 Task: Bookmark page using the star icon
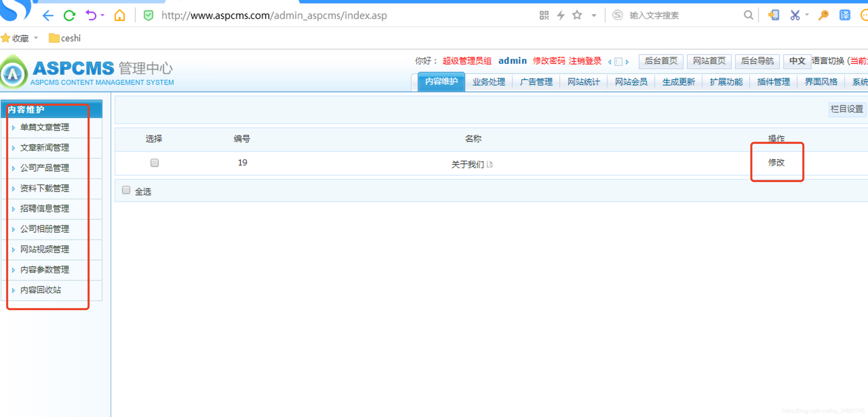(577, 15)
